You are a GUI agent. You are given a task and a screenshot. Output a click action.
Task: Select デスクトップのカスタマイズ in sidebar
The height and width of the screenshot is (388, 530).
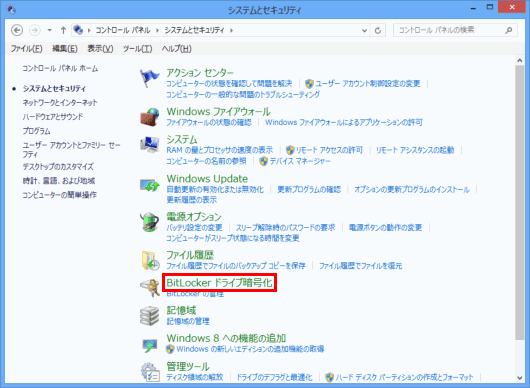[58, 167]
